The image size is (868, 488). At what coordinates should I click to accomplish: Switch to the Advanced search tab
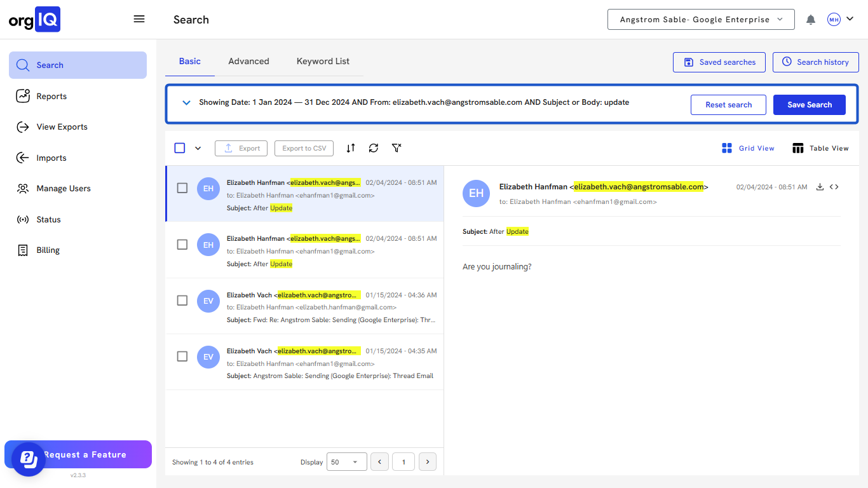coord(248,62)
